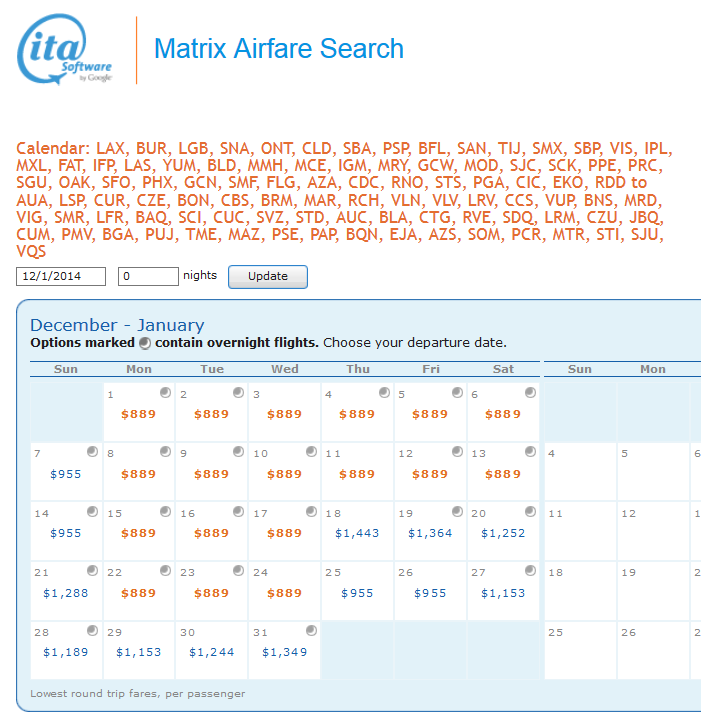
Task: Select the $1,443 fare on December 18
Action: [357, 533]
